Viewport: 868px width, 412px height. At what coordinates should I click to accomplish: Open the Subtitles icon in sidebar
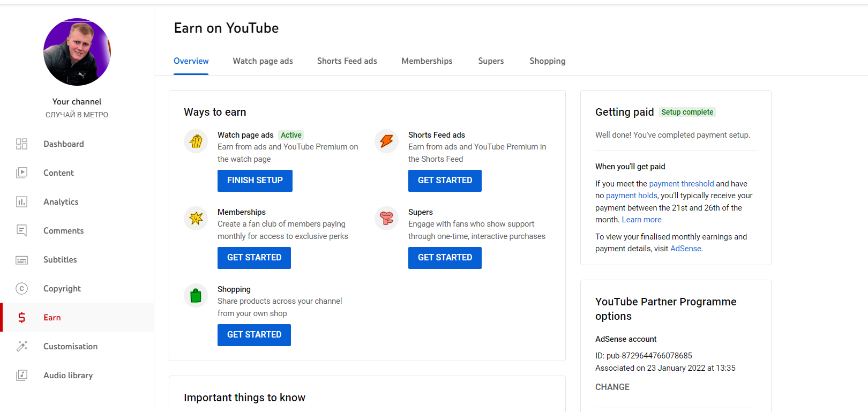[x=21, y=260]
